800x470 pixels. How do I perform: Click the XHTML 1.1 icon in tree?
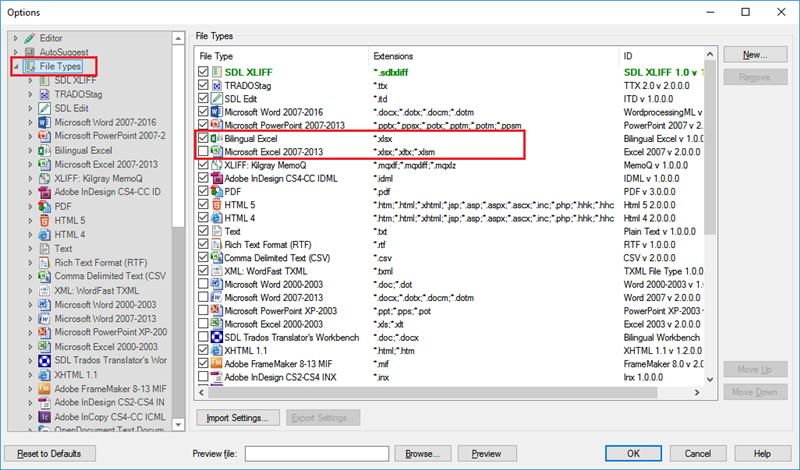coord(44,375)
